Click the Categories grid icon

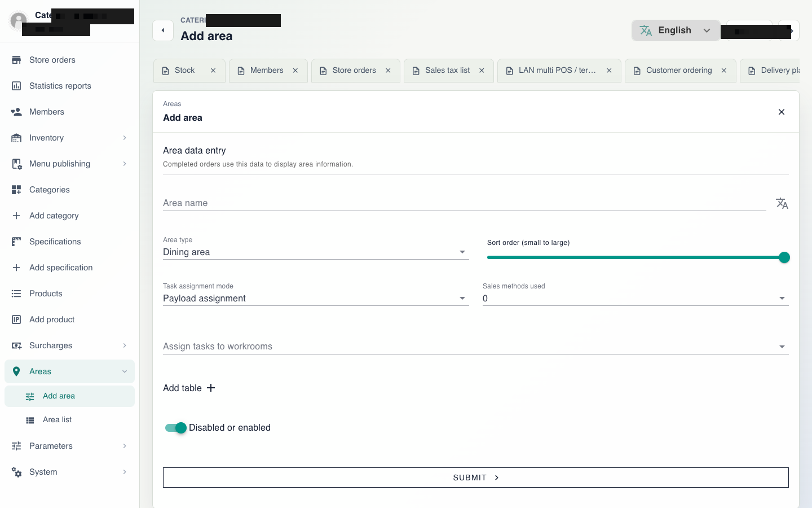16,190
